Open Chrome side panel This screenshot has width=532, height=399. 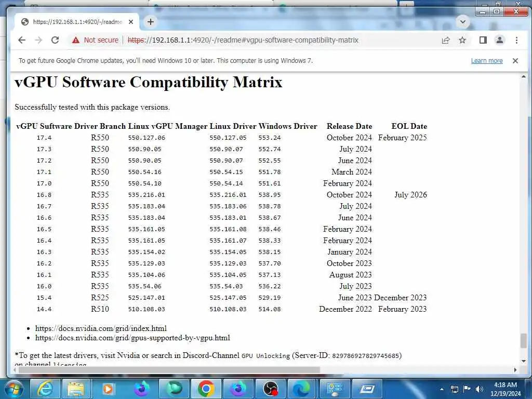[x=483, y=41]
